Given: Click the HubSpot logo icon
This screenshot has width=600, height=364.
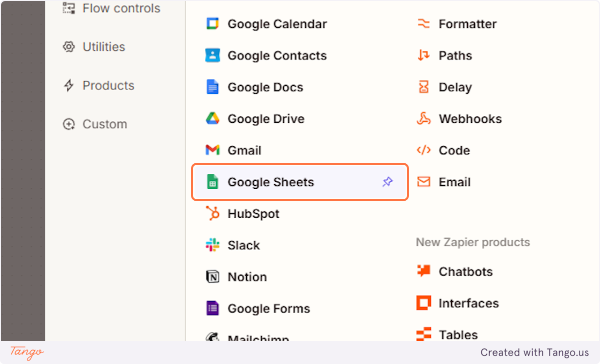Looking at the screenshot, I should tap(212, 214).
